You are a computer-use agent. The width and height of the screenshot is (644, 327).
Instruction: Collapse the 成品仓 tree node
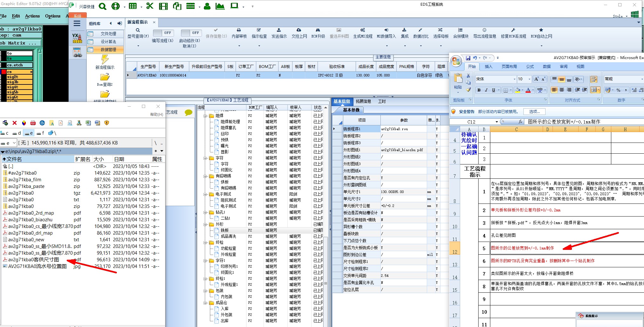pyautogui.click(x=205, y=303)
